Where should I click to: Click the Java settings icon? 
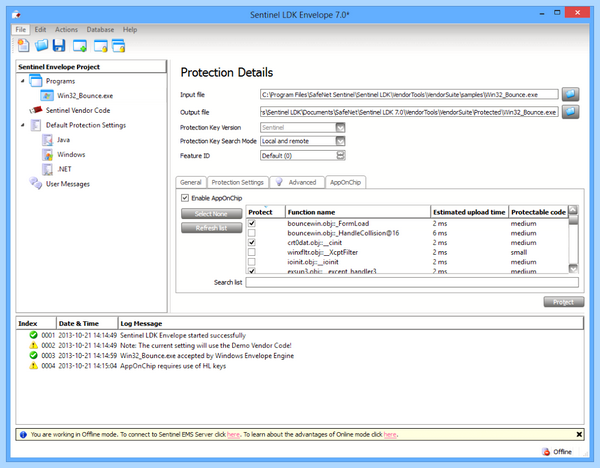(x=47, y=140)
